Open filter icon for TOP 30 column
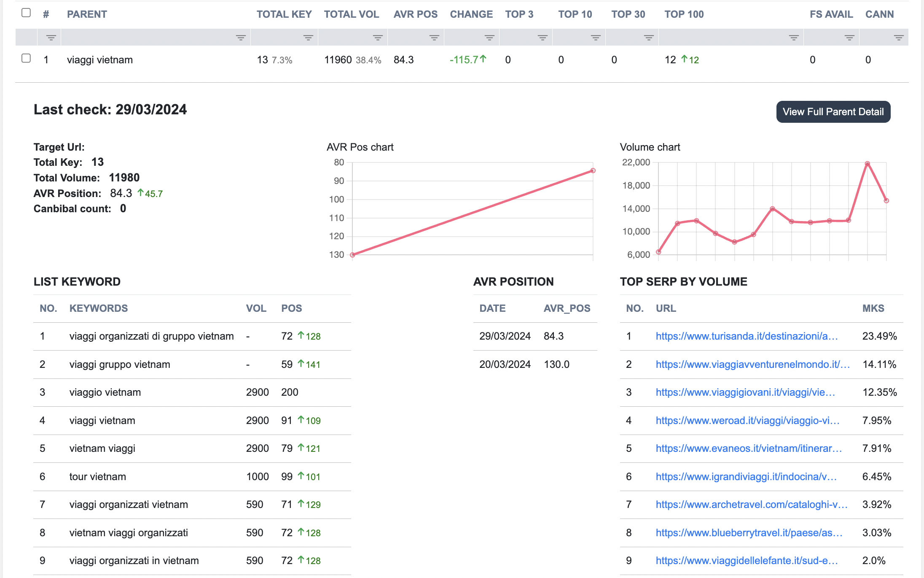Screen dimensions: 924x578 point(649,38)
